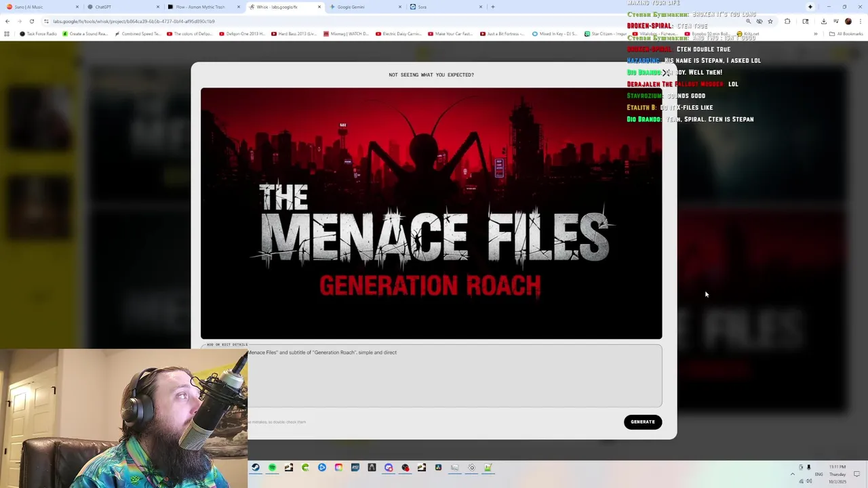Open the Chrome profile avatar
The width and height of the screenshot is (868, 488).
848,21
